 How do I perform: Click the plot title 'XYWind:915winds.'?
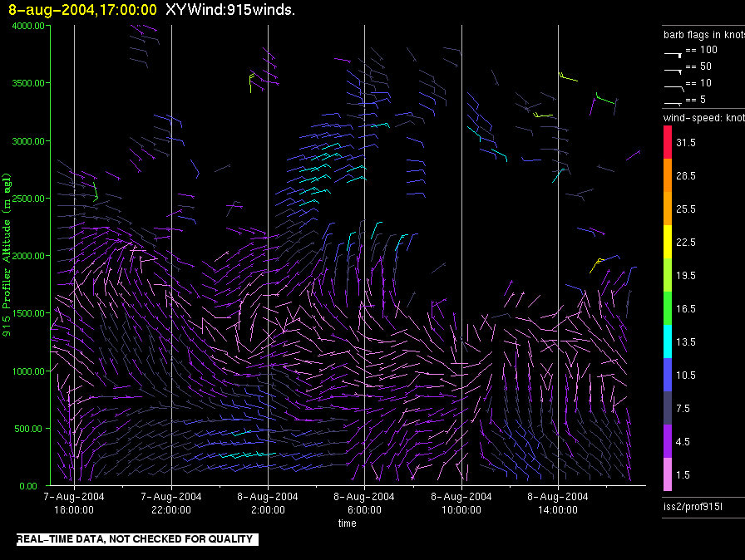coord(230,9)
